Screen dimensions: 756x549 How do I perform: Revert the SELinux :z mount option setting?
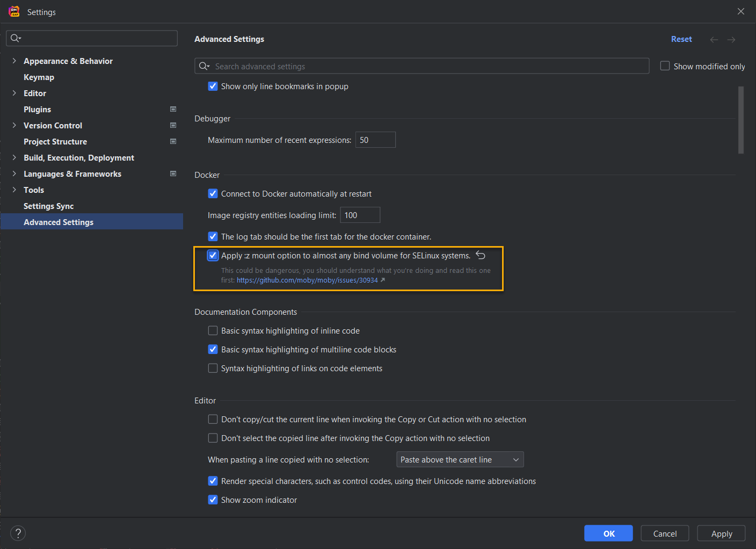click(x=481, y=255)
